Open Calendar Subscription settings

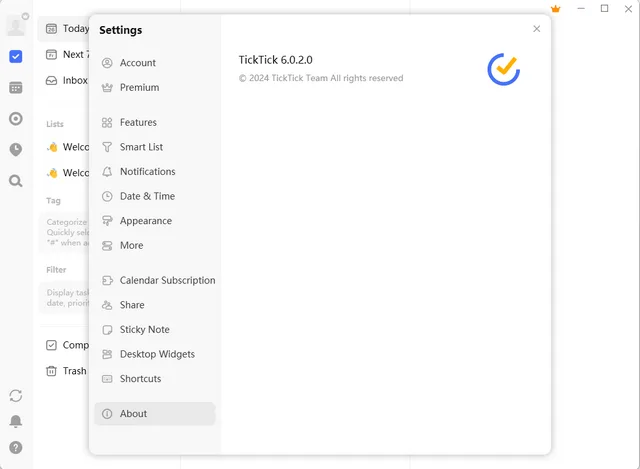[x=155, y=280]
